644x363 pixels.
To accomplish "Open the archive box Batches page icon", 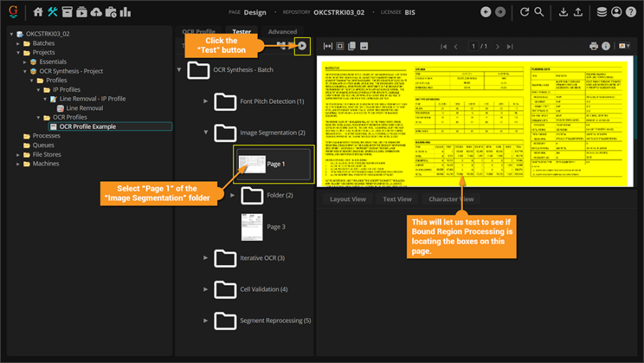I will point(67,12).
